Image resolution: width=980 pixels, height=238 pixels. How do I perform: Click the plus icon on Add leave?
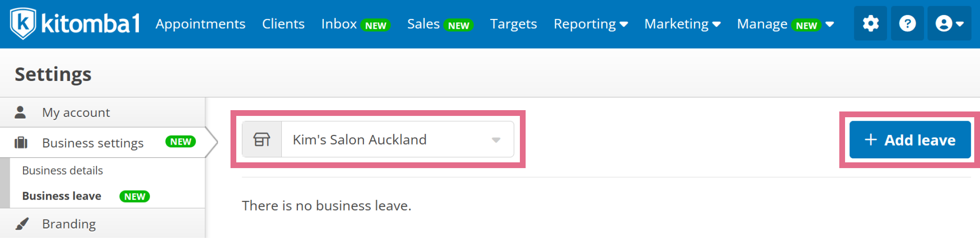click(x=870, y=140)
